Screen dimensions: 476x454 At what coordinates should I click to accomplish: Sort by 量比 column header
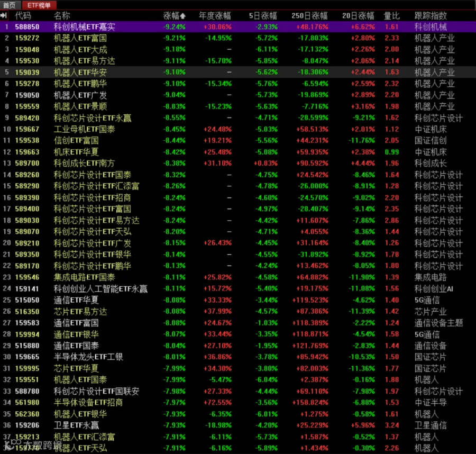(391, 15)
